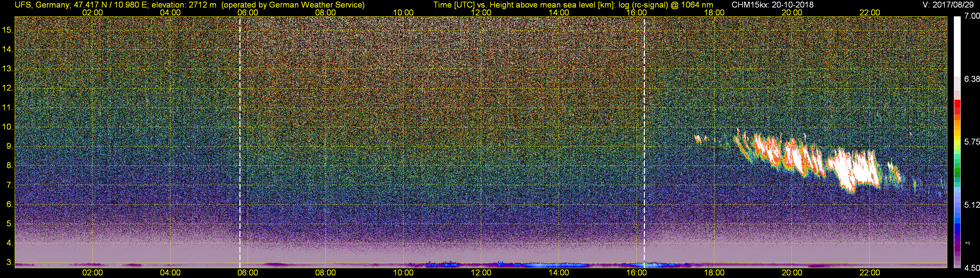Click the height axis label 10 km
Image resolution: width=980 pixels, height=278 pixels.
8,127
